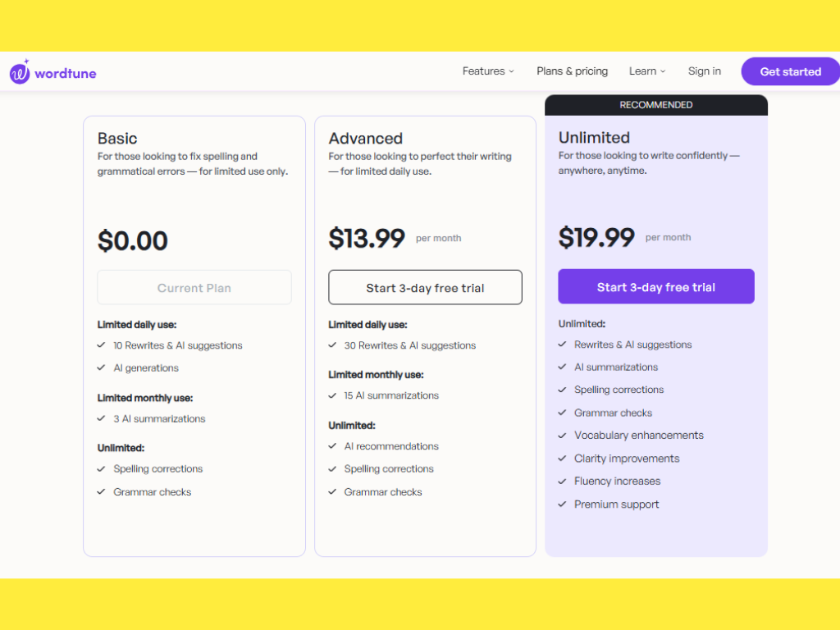Click the Sign in link
Viewport: 840px width, 630px height.
click(x=704, y=71)
